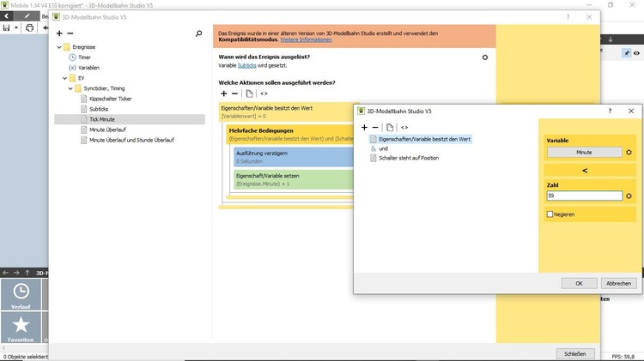Open Favoriten star tile

tap(21, 328)
